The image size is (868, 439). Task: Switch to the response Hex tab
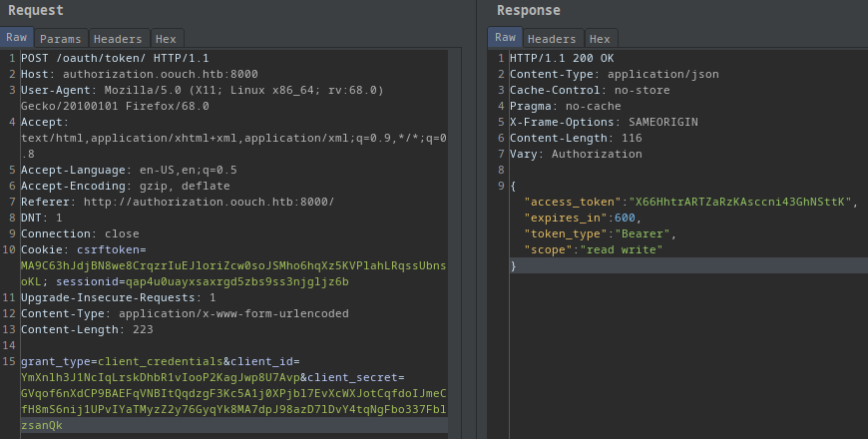(599, 39)
